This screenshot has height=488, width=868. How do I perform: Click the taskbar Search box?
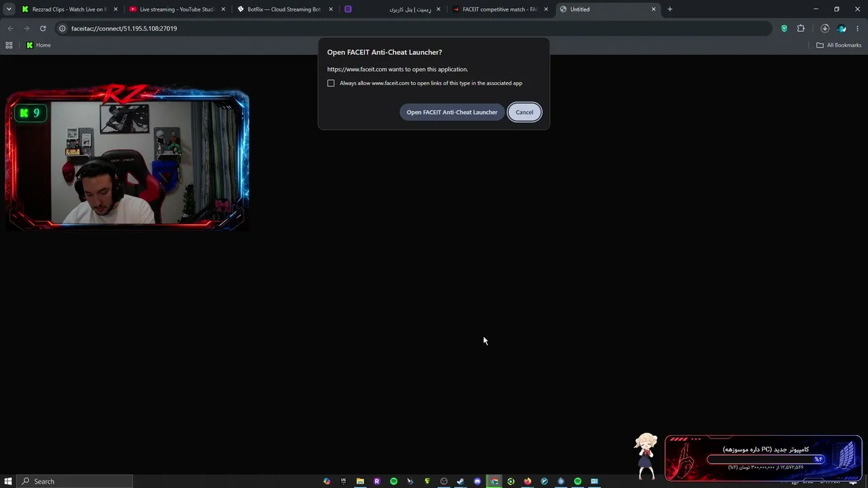(x=75, y=481)
